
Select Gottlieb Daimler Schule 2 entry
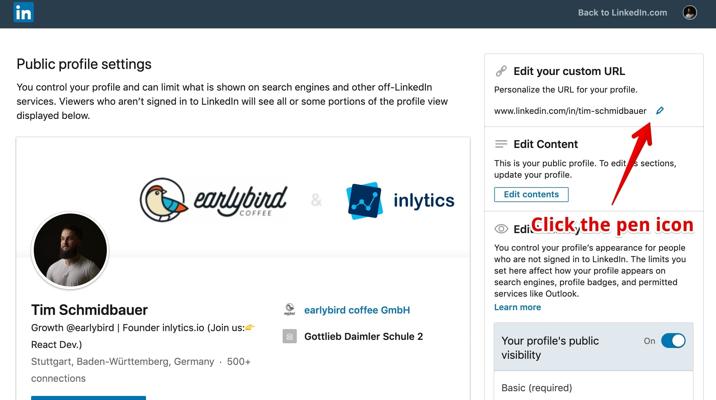[363, 337]
